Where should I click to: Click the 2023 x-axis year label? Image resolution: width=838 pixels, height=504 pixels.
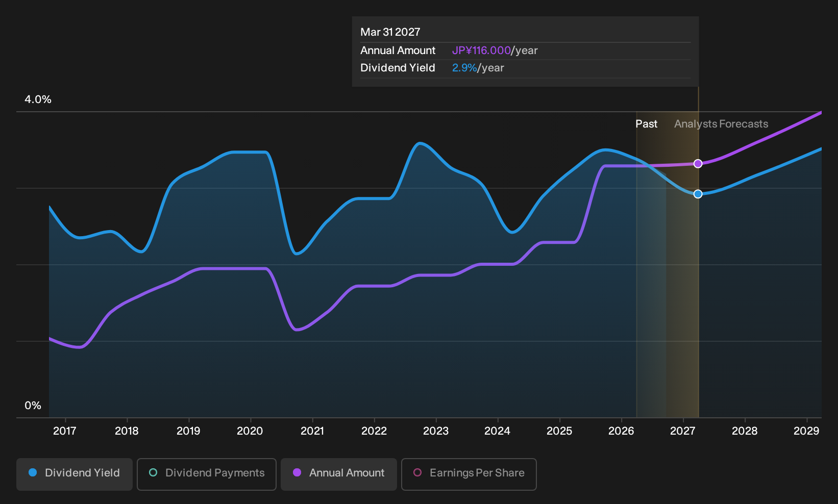436,431
